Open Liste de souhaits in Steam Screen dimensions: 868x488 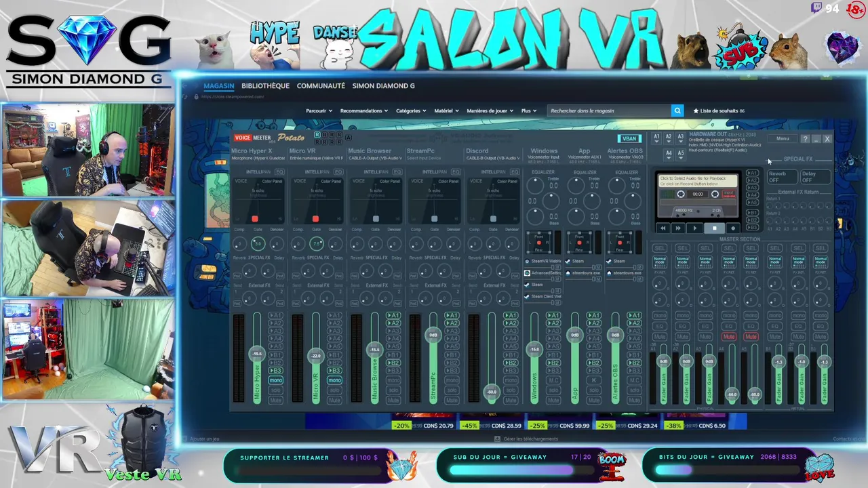tap(719, 110)
